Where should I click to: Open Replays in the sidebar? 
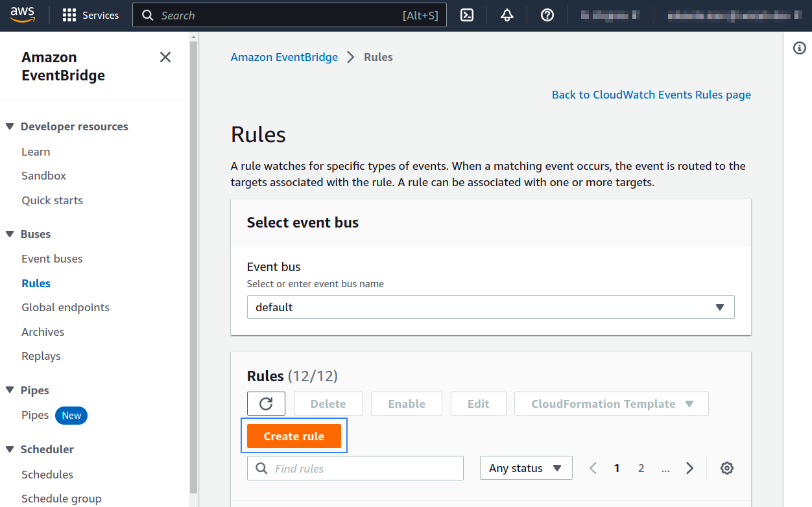click(41, 356)
